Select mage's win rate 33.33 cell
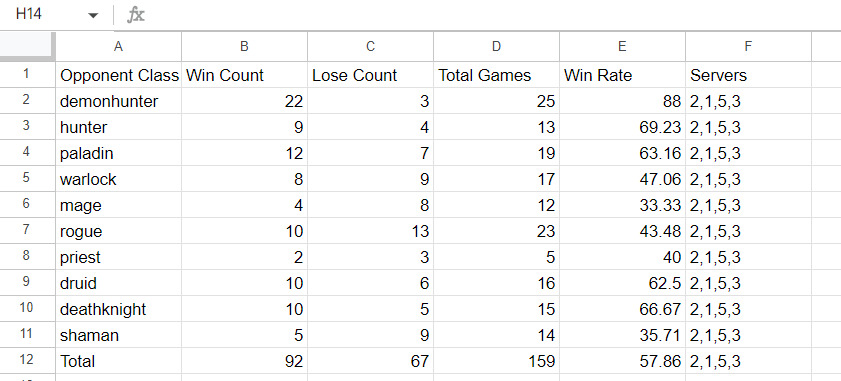The height and width of the screenshot is (381, 841). coord(622,204)
